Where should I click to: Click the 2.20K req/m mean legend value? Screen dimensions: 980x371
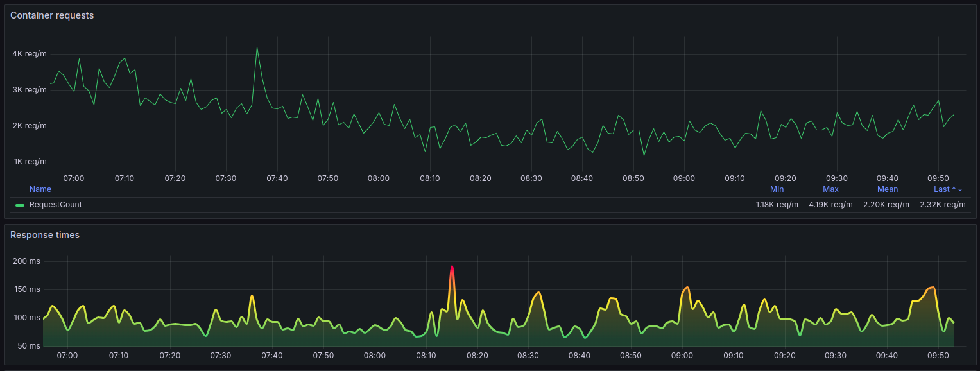coord(886,205)
